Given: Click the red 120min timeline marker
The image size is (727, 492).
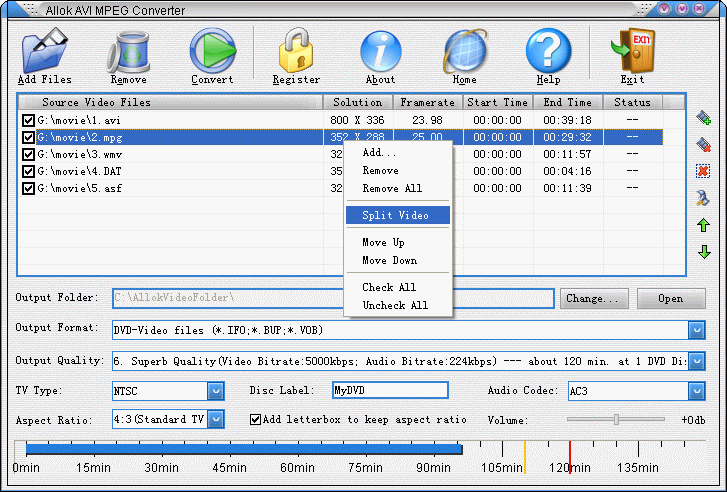Looking at the screenshot, I should [570, 457].
